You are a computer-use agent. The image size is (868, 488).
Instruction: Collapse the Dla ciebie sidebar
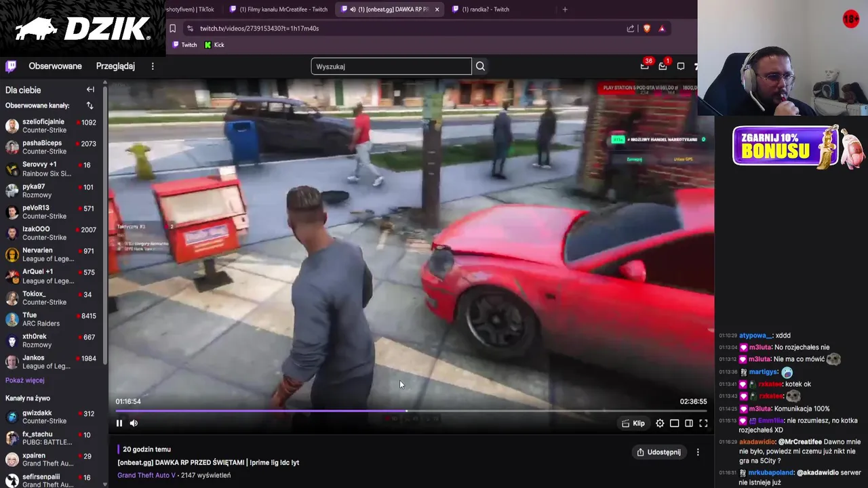90,89
